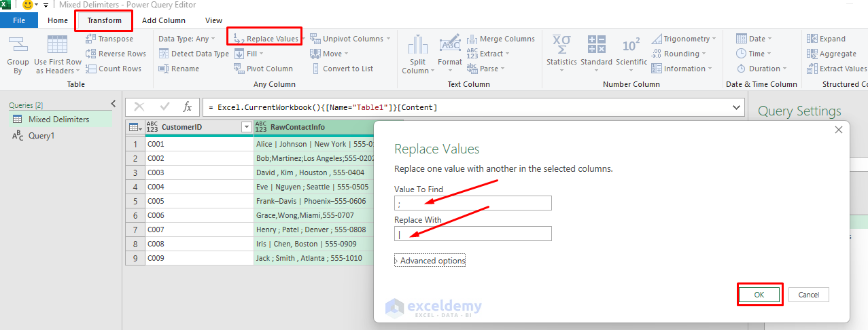This screenshot has width=868, height=330.
Task: Switch to the View tab
Action: (213, 20)
